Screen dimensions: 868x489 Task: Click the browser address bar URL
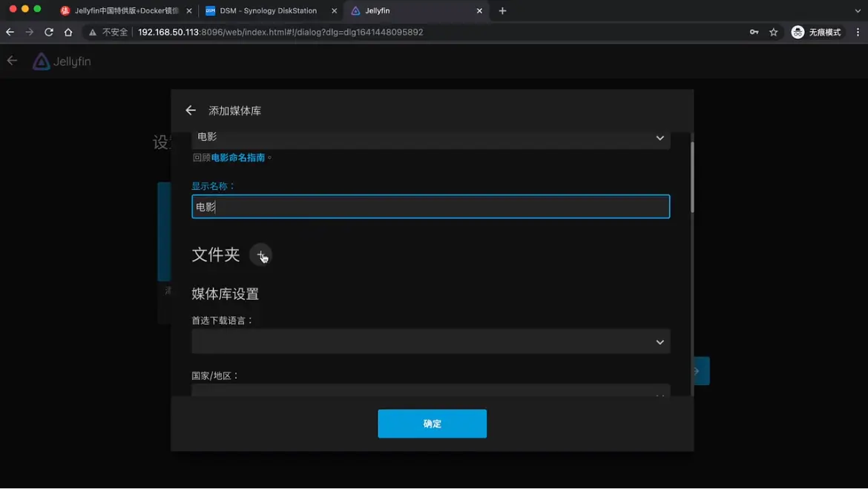pos(280,32)
